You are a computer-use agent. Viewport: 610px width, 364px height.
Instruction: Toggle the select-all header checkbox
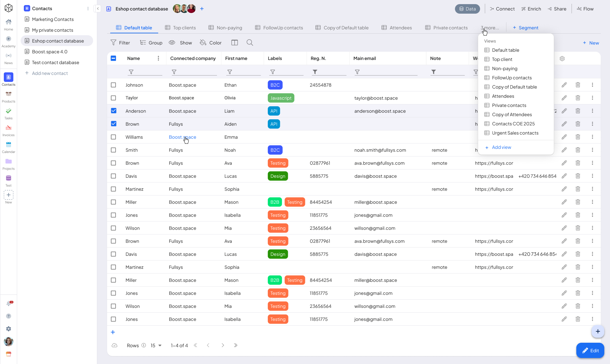pyautogui.click(x=113, y=58)
